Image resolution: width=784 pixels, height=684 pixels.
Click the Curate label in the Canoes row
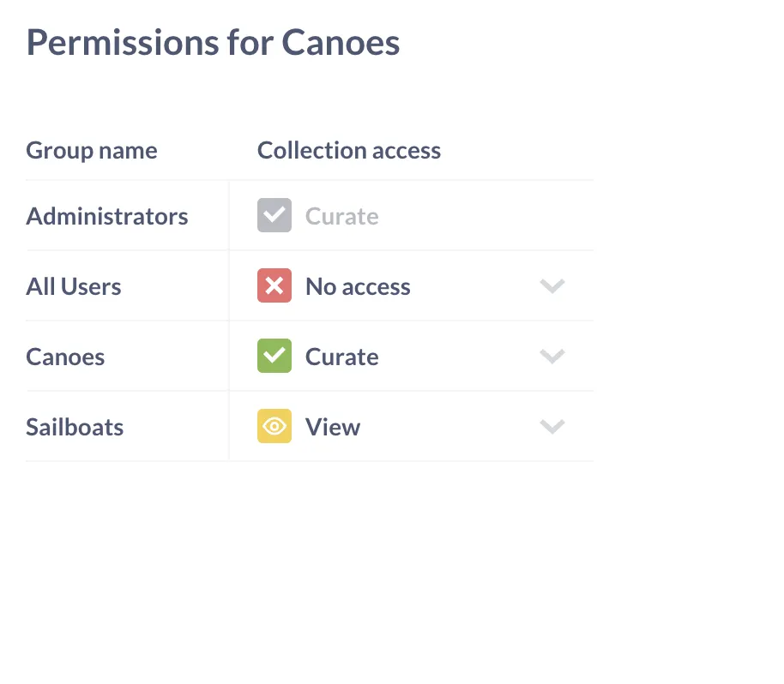pyautogui.click(x=341, y=356)
